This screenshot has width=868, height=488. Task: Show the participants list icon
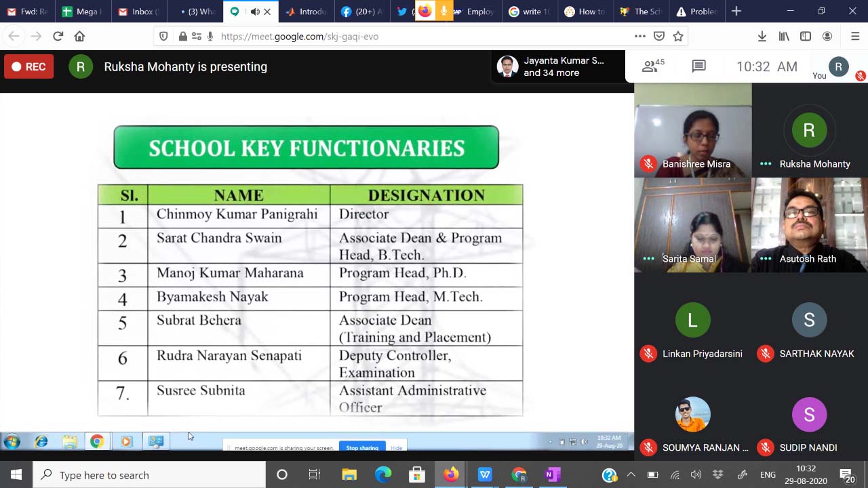652,66
